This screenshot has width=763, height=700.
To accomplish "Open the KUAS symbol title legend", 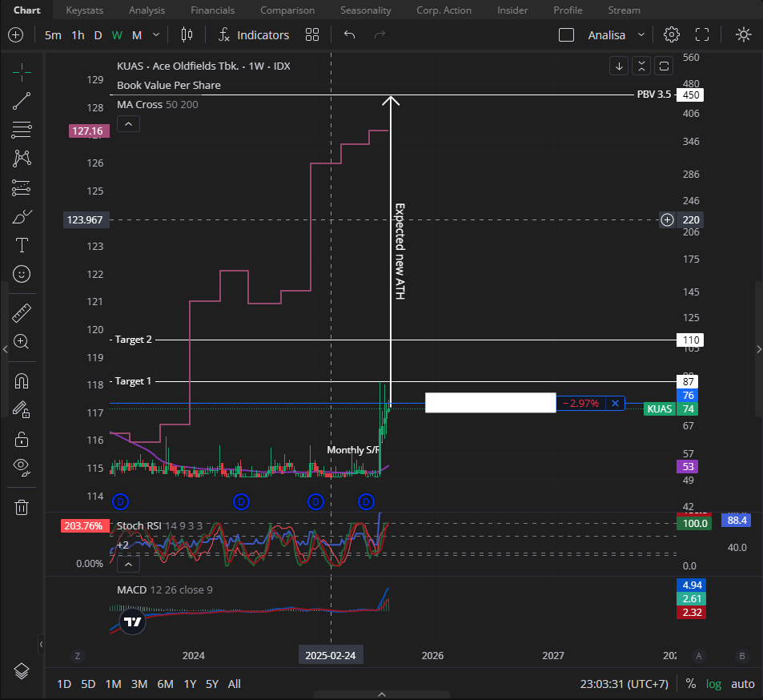I will click(203, 66).
